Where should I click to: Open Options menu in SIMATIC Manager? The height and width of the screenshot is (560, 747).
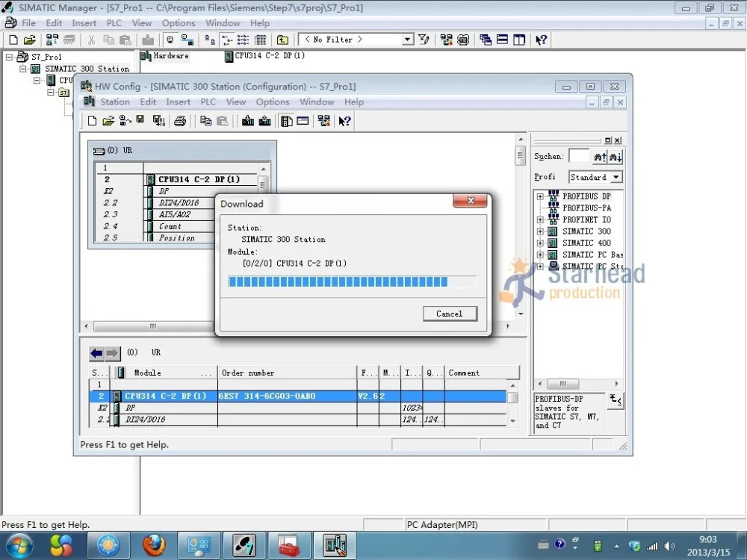[179, 23]
